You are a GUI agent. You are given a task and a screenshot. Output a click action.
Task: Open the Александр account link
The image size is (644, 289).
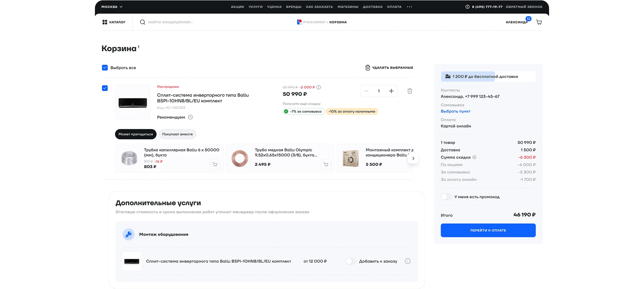click(517, 22)
